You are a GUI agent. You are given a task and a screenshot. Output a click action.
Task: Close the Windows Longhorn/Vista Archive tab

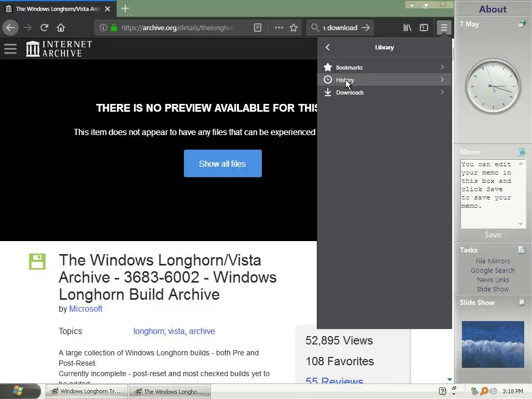click(x=108, y=9)
